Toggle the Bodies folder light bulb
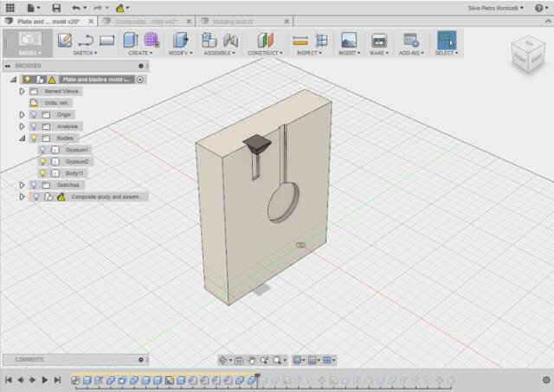Screen dimensions: 554x392 pyautogui.click(x=34, y=138)
